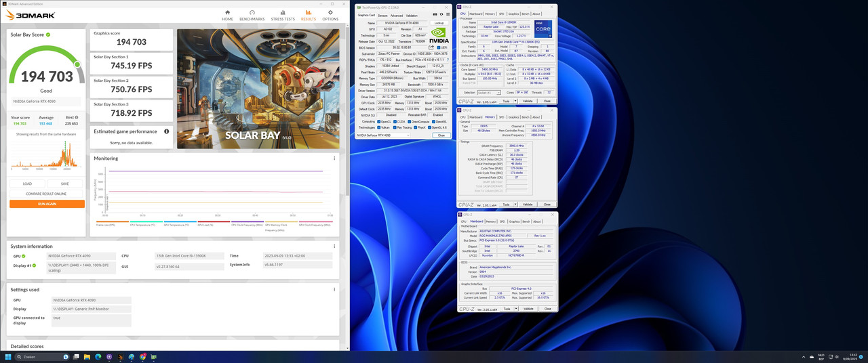The image size is (868, 363).
Task: Toggle CUDA checkbox in GPU-Z
Action: [395, 122]
